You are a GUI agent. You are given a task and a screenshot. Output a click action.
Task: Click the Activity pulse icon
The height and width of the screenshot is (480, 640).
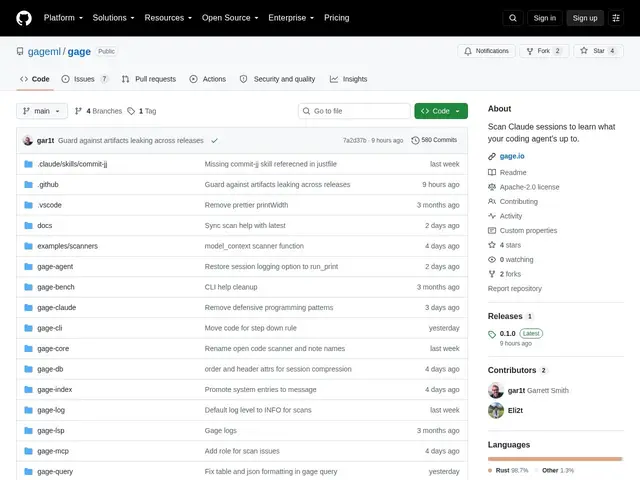coord(492,216)
